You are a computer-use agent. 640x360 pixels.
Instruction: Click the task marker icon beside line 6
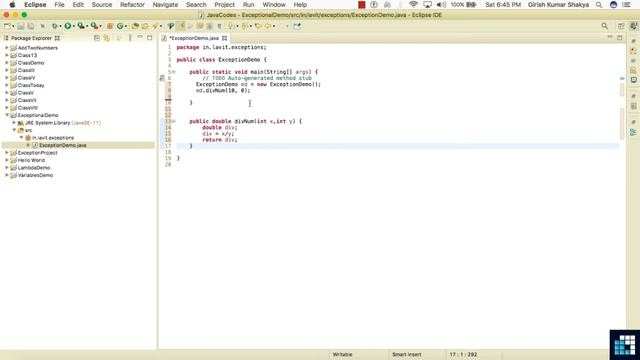click(162, 78)
